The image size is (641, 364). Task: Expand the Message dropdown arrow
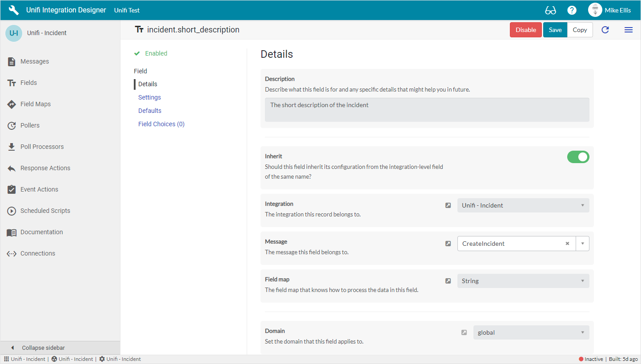coord(582,244)
